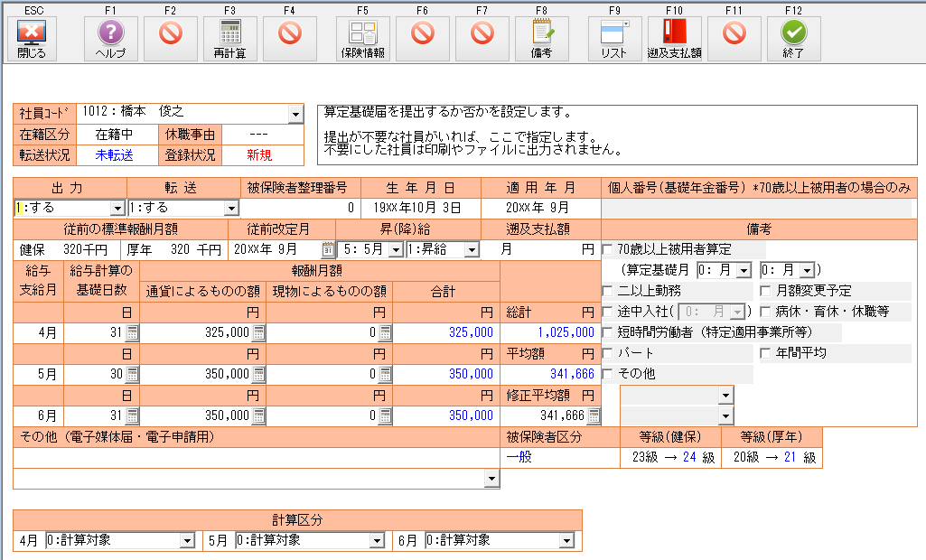Viewport: 926px width, 560px height.
Task: Run 再計算 calculator icon (F3)
Action: 229,39
